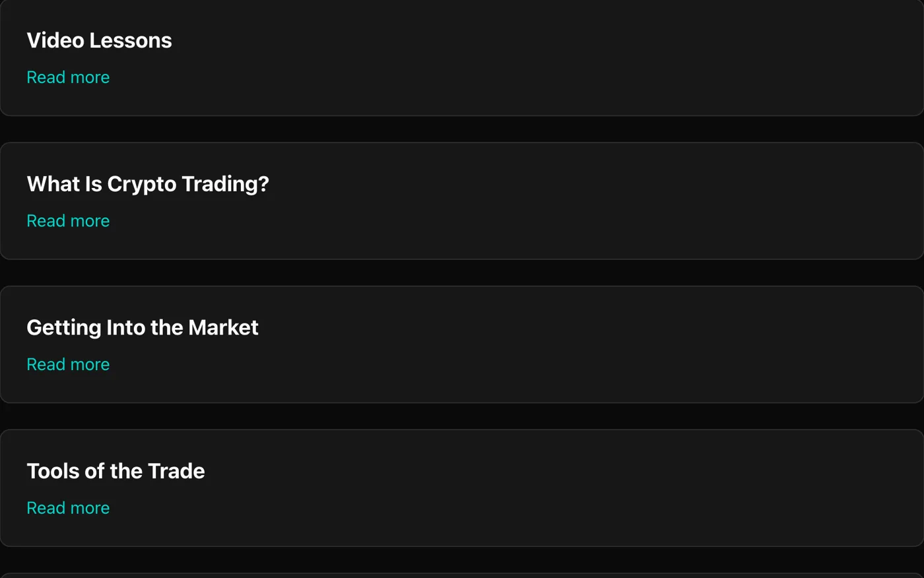
Task: Click dark gap between Crypto Trading and Market cards
Action: pos(462,273)
